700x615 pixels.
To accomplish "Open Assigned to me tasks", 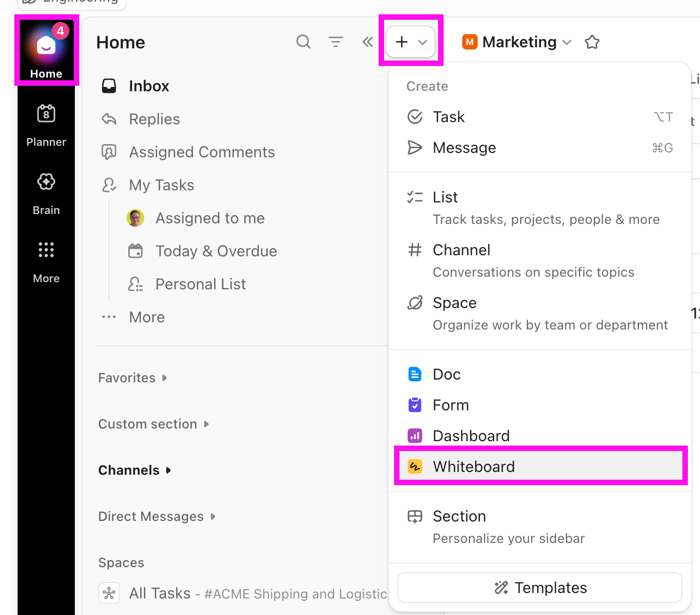I will 210,218.
